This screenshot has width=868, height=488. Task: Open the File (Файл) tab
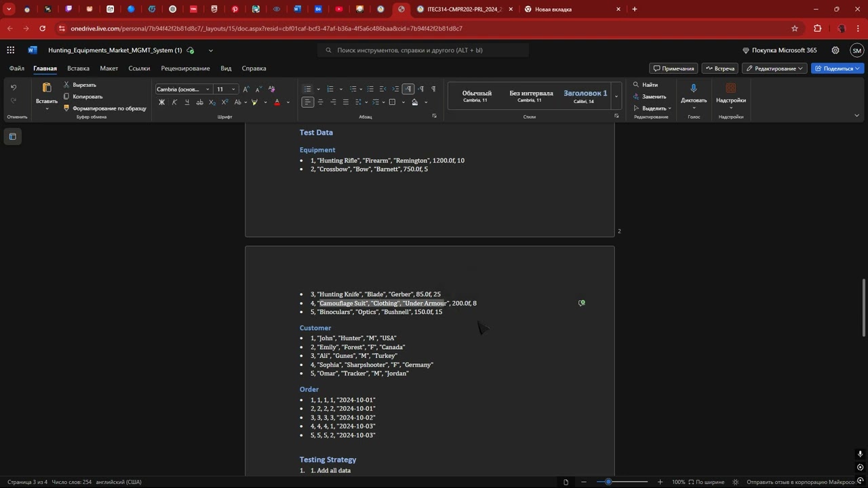click(x=17, y=68)
